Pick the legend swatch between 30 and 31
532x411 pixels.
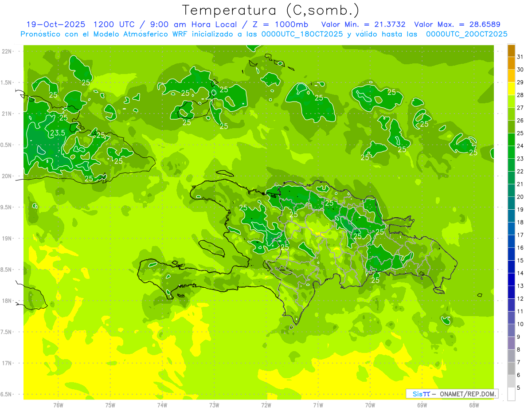[512, 63]
